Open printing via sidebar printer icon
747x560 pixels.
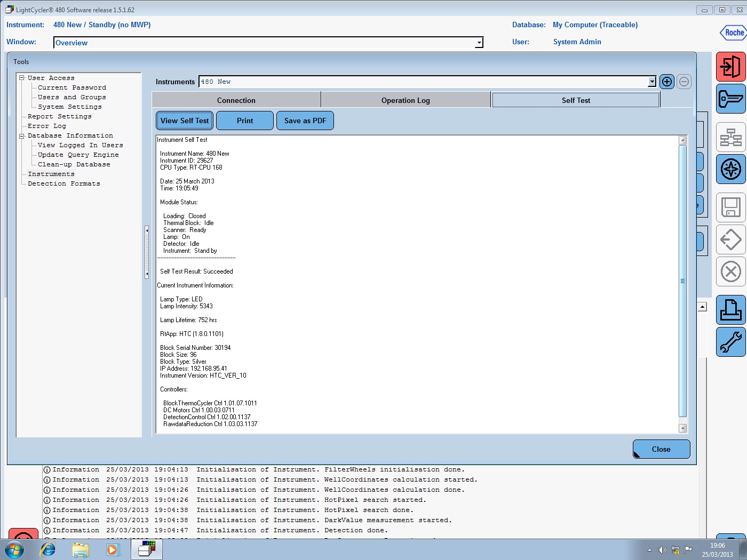tap(730, 310)
